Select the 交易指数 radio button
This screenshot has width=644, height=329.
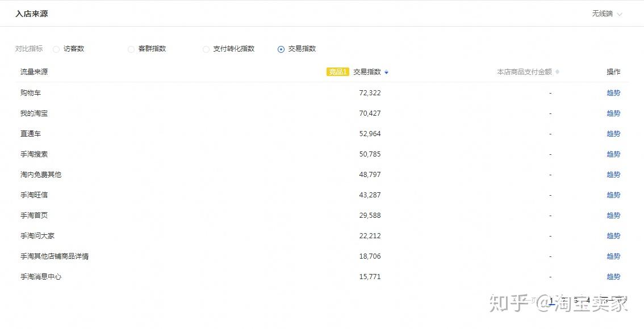281,49
